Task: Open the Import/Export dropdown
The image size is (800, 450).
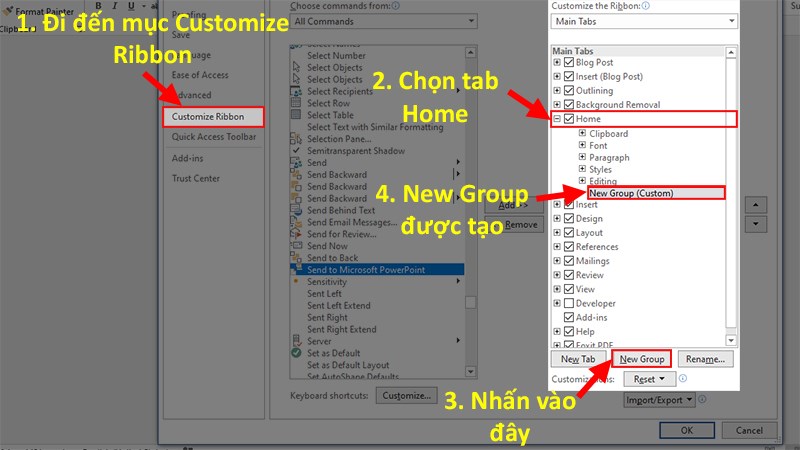Action: [659, 400]
